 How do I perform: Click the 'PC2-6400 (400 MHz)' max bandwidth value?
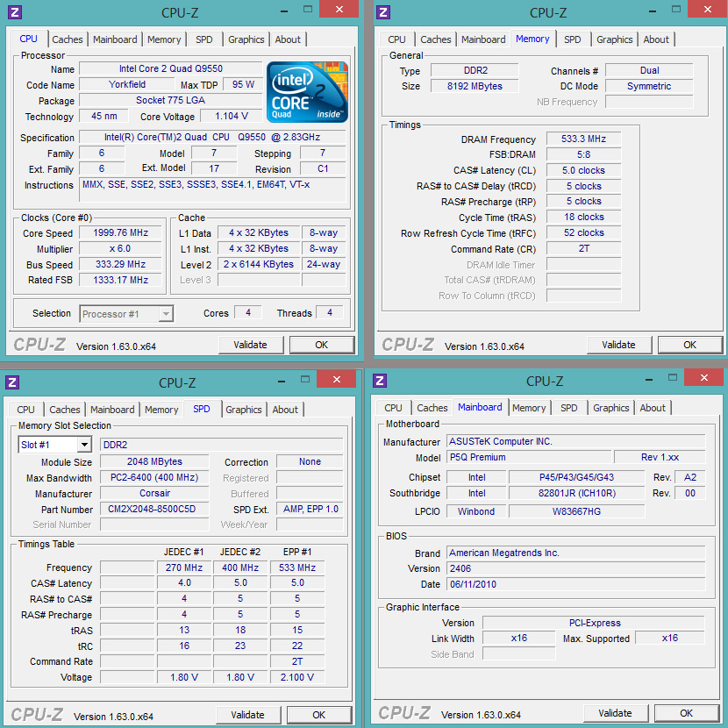pyautogui.click(x=154, y=477)
